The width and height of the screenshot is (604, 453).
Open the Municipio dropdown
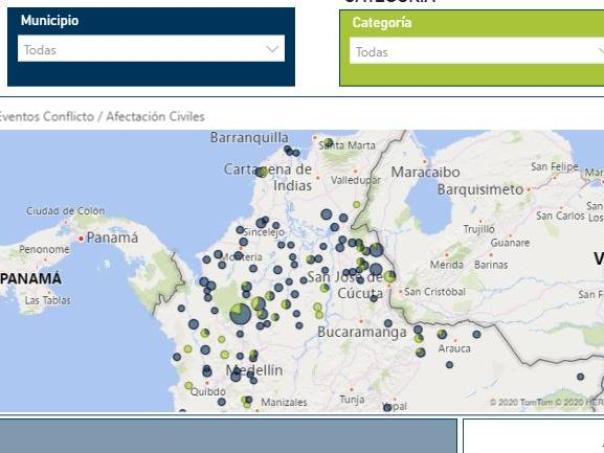coord(150,49)
